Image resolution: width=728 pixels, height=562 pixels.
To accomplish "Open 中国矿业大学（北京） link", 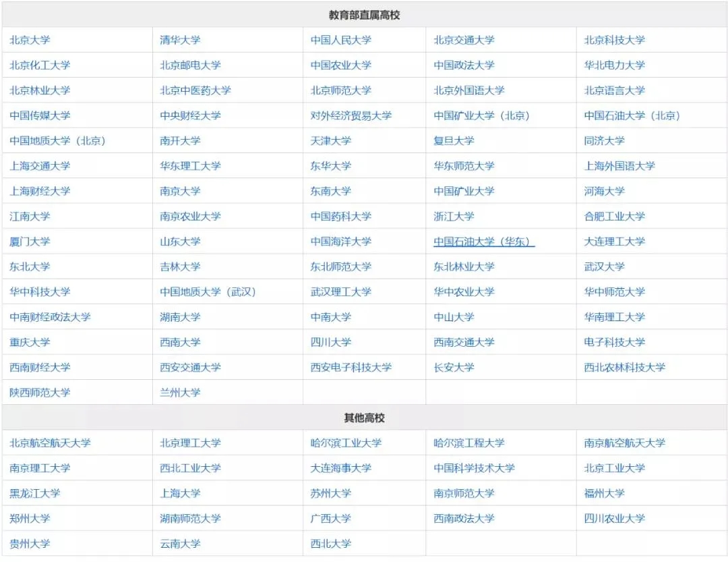I will (x=482, y=115).
